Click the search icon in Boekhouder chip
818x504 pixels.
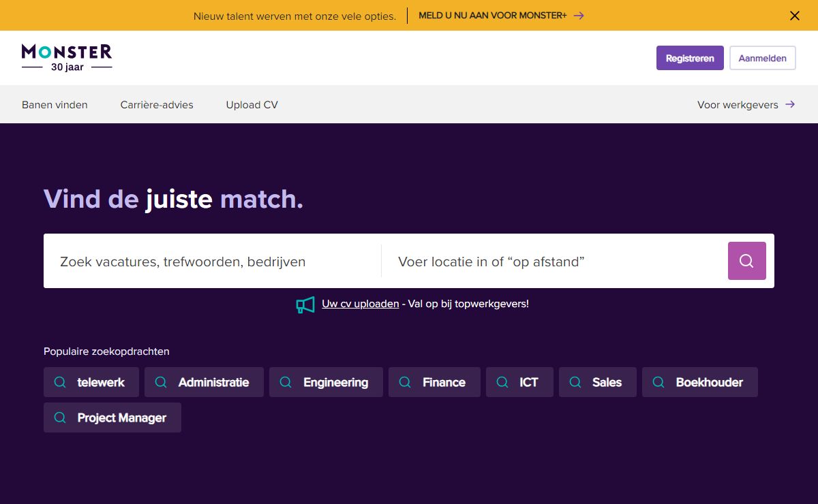tap(658, 382)
